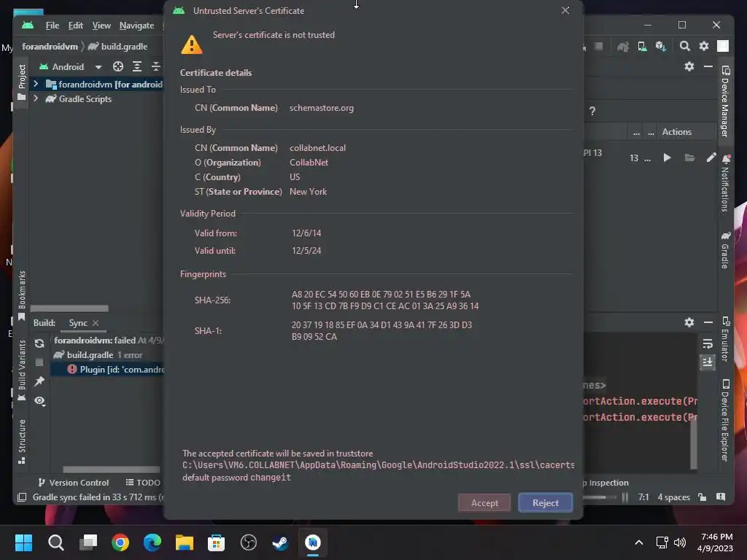Open the View menu
The width and height of the screenshot is (747, 560).
(101, 26)
